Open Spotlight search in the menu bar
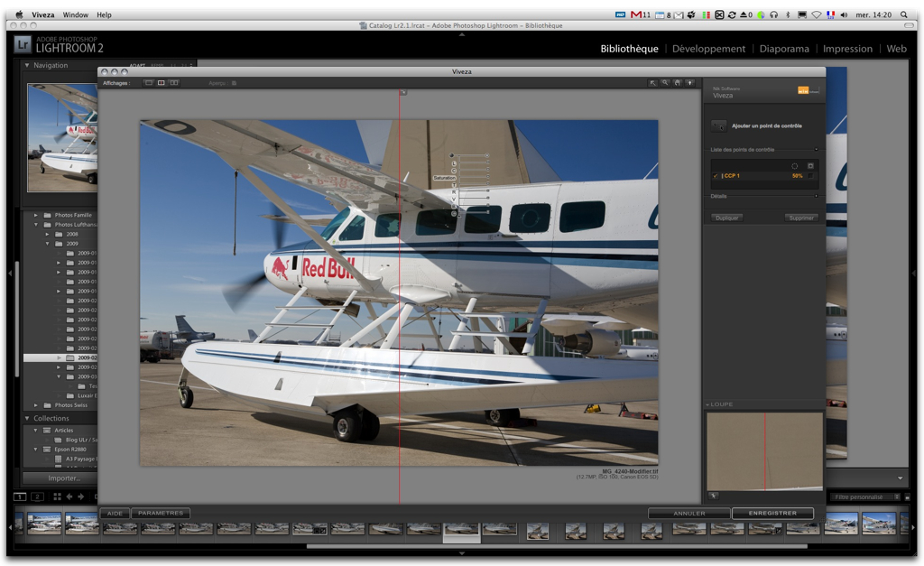The width and height of the screenshot is (924, 566). (x=904, y=14)
